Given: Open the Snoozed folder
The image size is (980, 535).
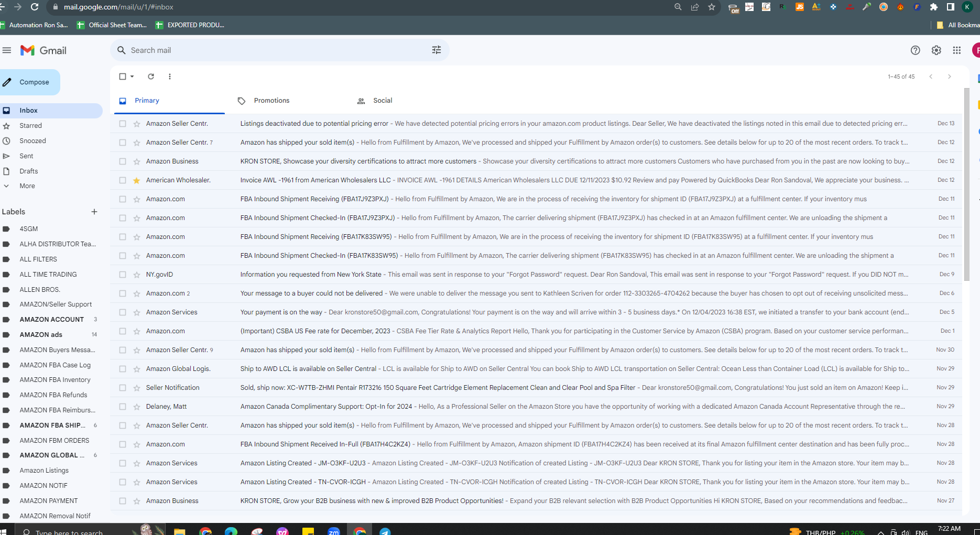Looking at the screenshot, I should click(32, 141).
